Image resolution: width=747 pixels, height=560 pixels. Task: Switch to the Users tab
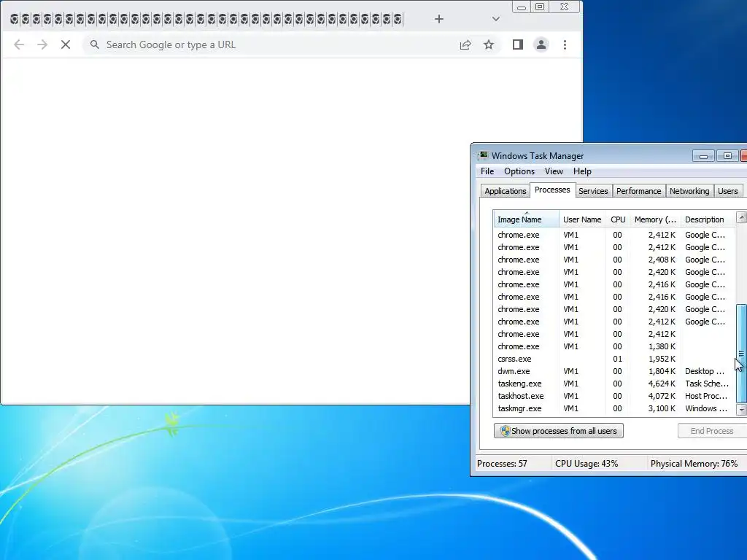[x=727, y=191]
